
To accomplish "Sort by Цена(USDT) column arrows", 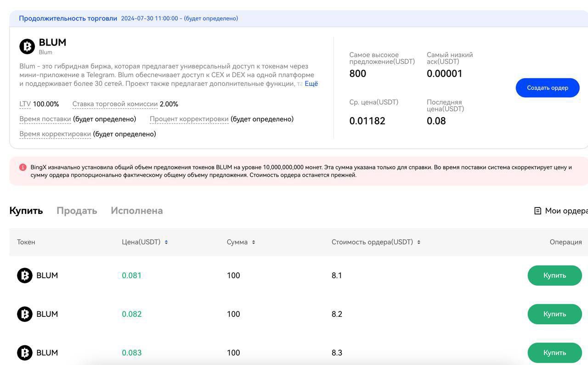I will [166, 242].
